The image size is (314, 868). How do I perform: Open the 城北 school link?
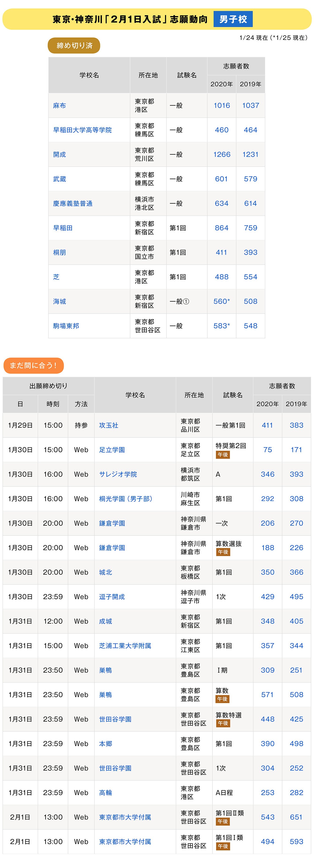105,572
